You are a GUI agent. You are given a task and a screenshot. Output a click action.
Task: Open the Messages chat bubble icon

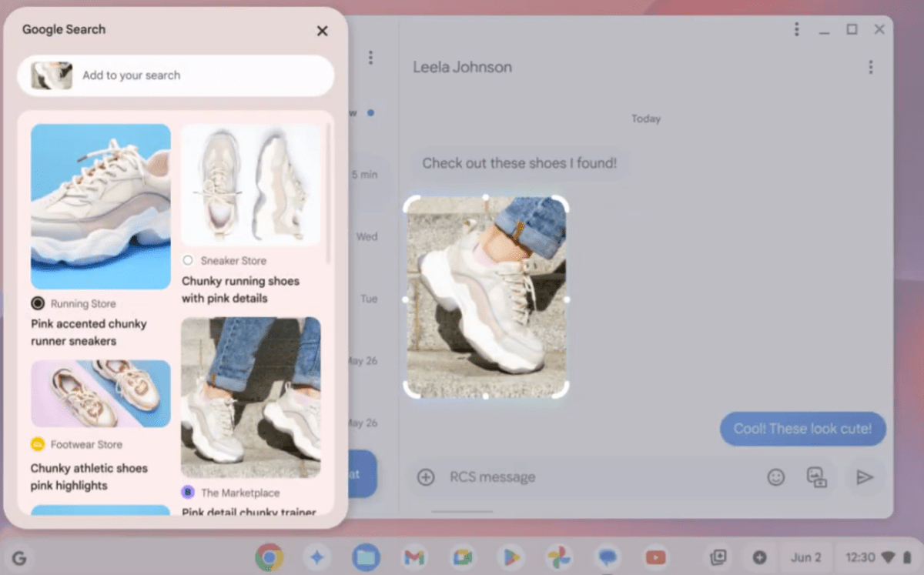click(x=607, y=557)
